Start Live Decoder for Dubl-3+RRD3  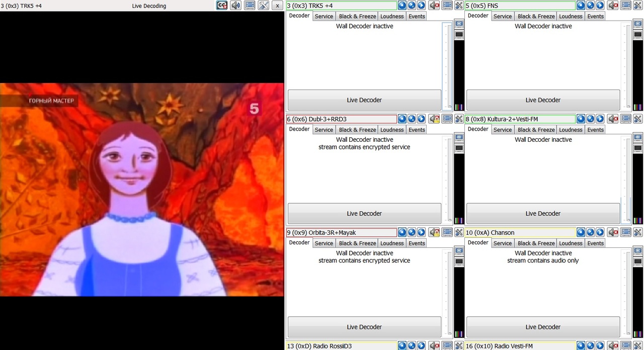pyautogui.click(x=364, y=213)
